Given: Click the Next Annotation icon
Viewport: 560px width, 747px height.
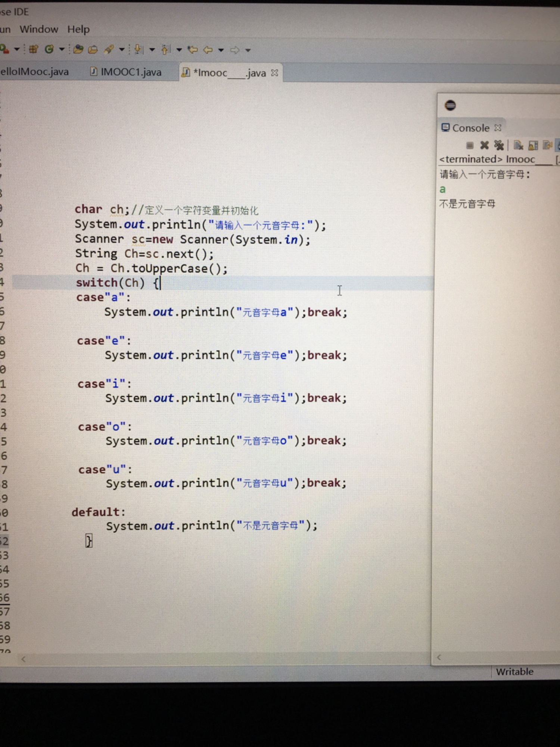Looking at the screenshot, I should (139, 49).
